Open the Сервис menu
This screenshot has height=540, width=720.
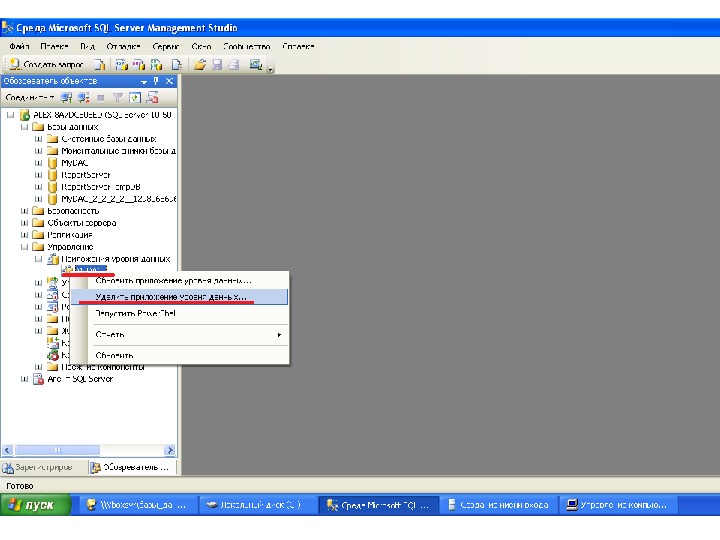165,46
